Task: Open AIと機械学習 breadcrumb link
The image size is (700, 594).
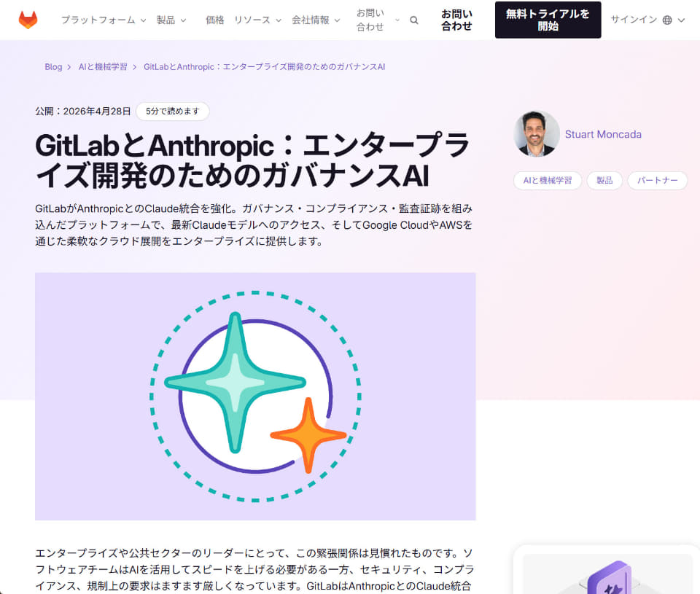Action: pyautogui.click(x=103, y=67)
